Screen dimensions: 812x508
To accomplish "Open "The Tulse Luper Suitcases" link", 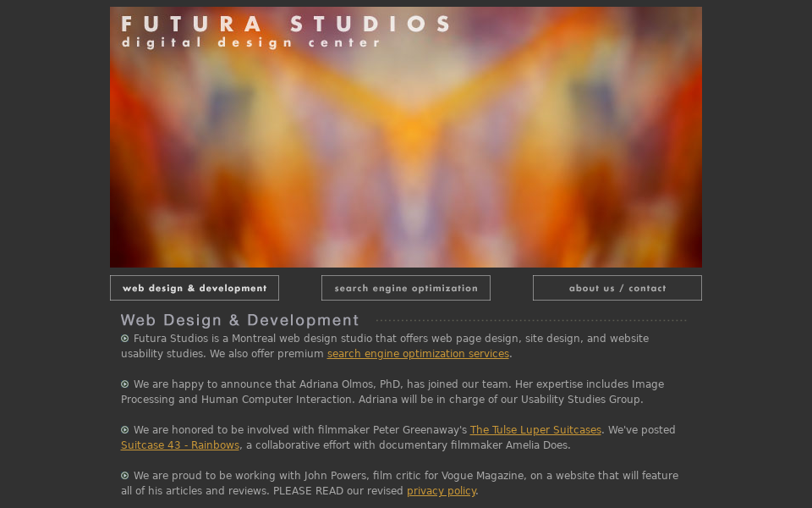I will (535, 430).
